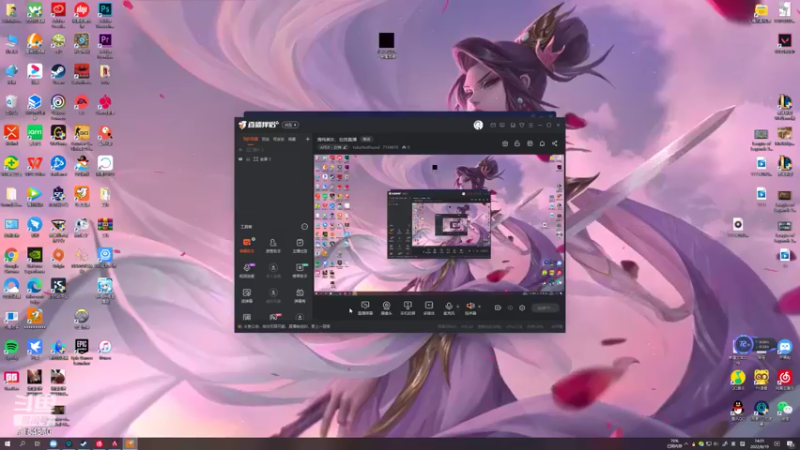The image size is (800, 450).
Task: Open the Recycle Bin on the desktop
Action: point(11,105)
